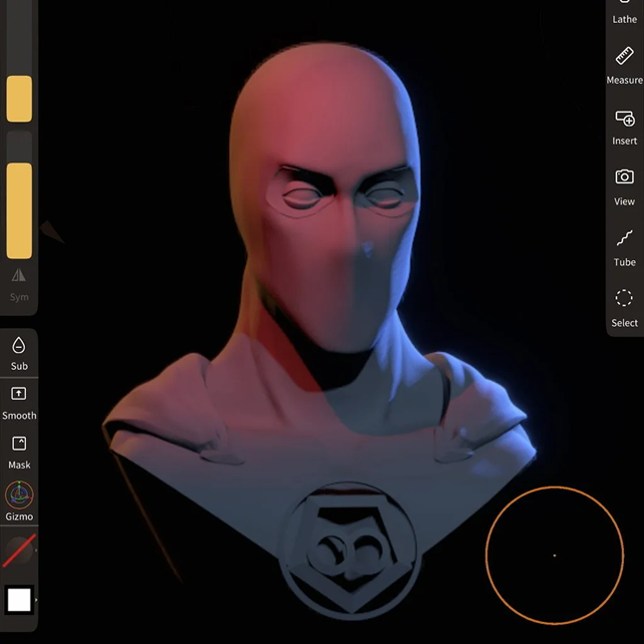Screen dimensions: 644x644
Task: Toggle the Sym symmetry option
Action: pos(19,282)
